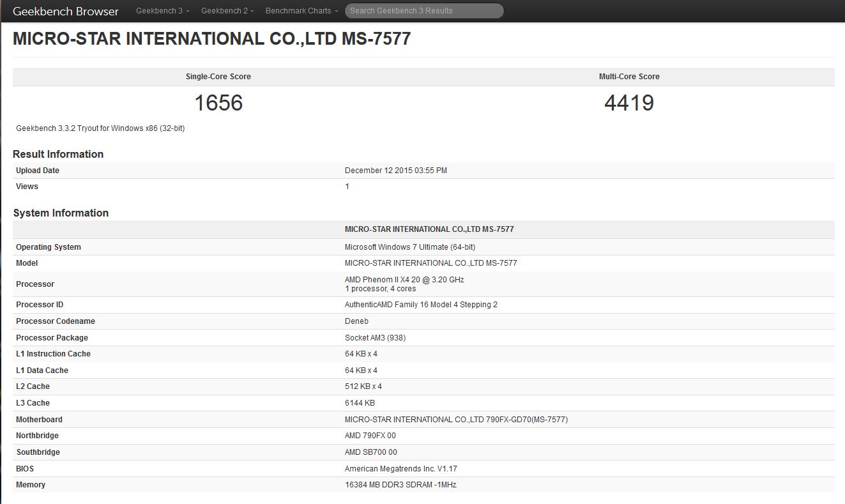Screen dimensions: 845x504
Task: Click the Processor row label
Action: coord(35,284)
